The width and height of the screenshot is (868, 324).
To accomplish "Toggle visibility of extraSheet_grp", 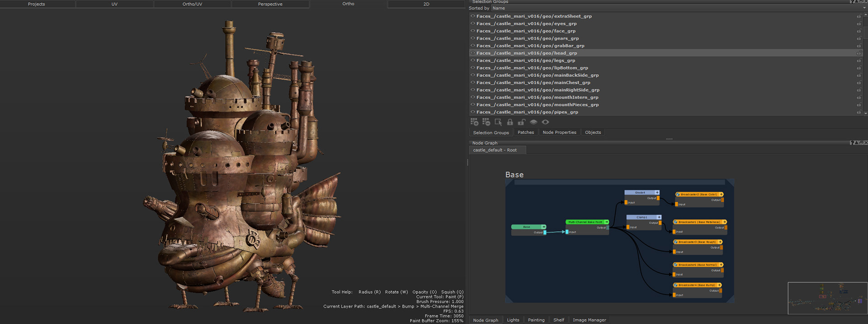I will pos(473,16).
